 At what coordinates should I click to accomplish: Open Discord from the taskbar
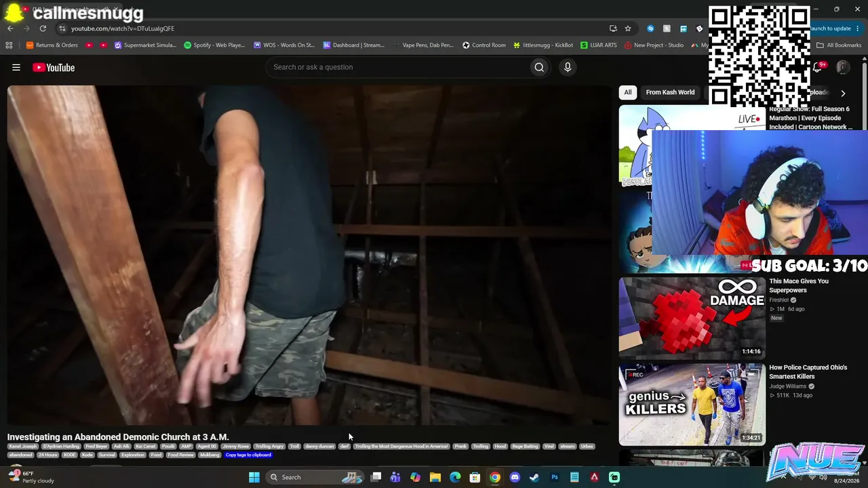pyautogui.click(x=515, y=477)
